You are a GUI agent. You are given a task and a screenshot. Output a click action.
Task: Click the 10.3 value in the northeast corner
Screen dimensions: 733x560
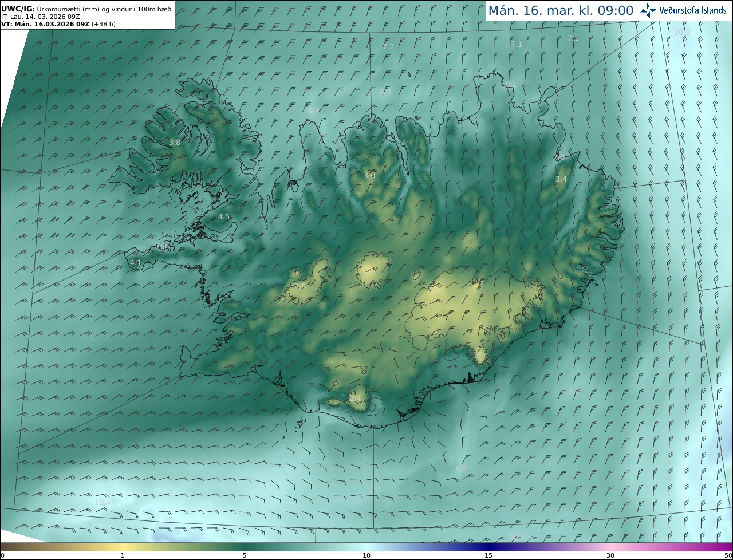pyautogui.click(x=681, y=33)
